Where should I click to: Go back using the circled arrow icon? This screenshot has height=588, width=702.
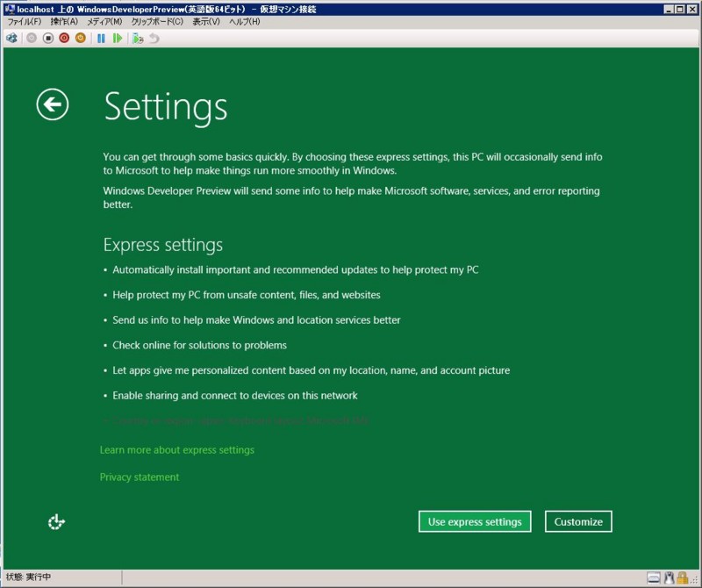pyautogui.click(x=53, y=104)
